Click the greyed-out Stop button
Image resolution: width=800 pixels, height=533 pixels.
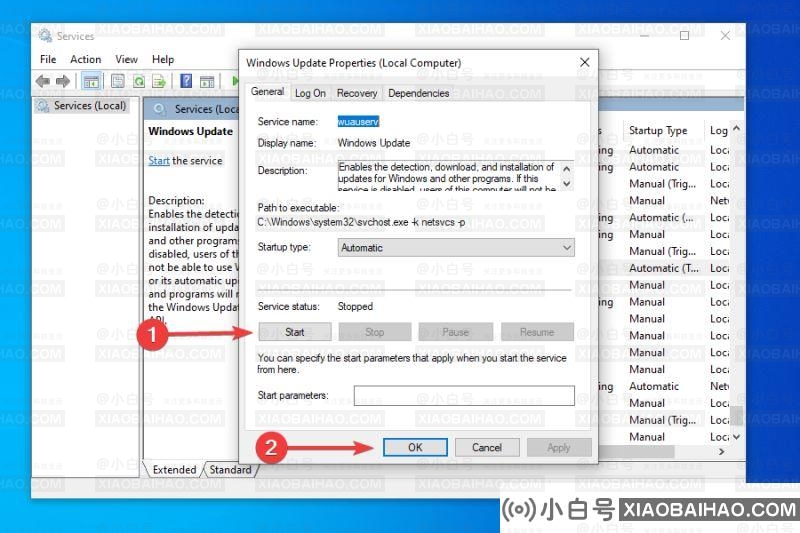(x=374, y=332)
